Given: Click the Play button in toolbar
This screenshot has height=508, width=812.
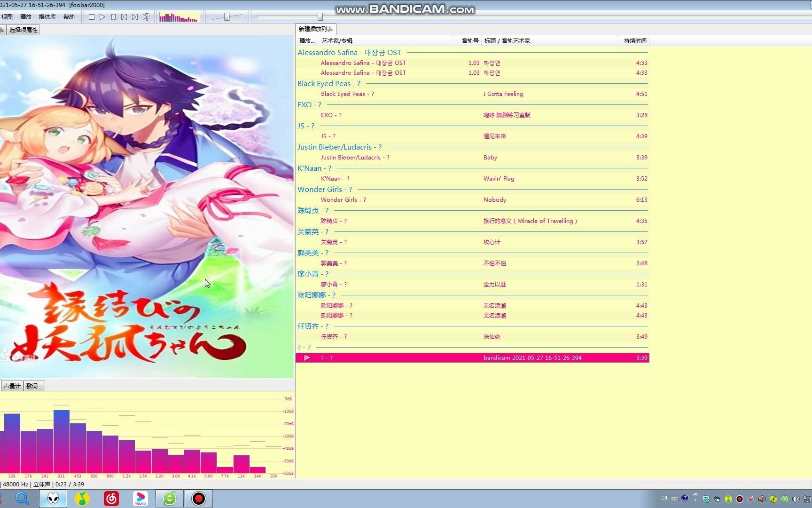Looking at the screenshot, I should 102,17.
